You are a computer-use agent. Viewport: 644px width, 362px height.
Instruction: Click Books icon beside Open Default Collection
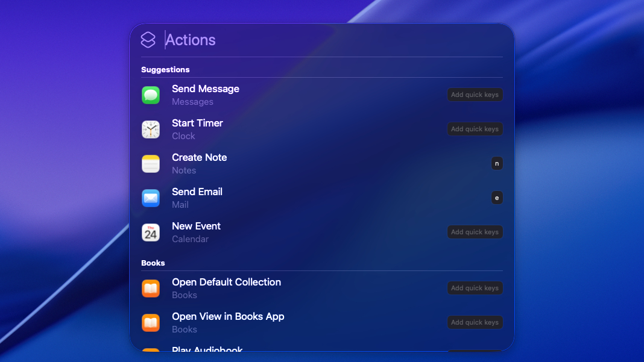[151, 289]
